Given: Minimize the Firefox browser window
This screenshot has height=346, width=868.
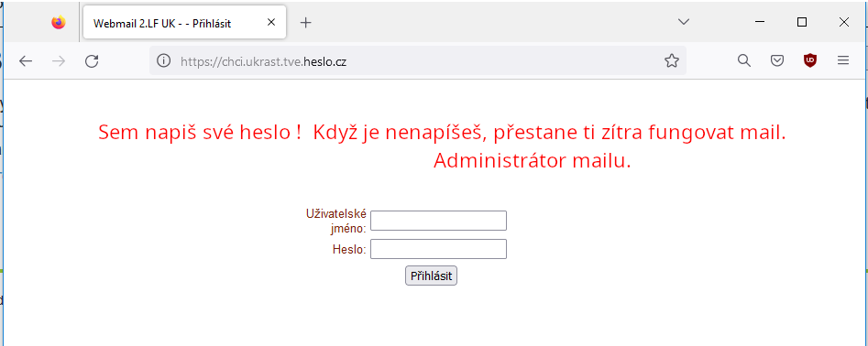Looking at the screenshot, I should (x=760, y=22).
